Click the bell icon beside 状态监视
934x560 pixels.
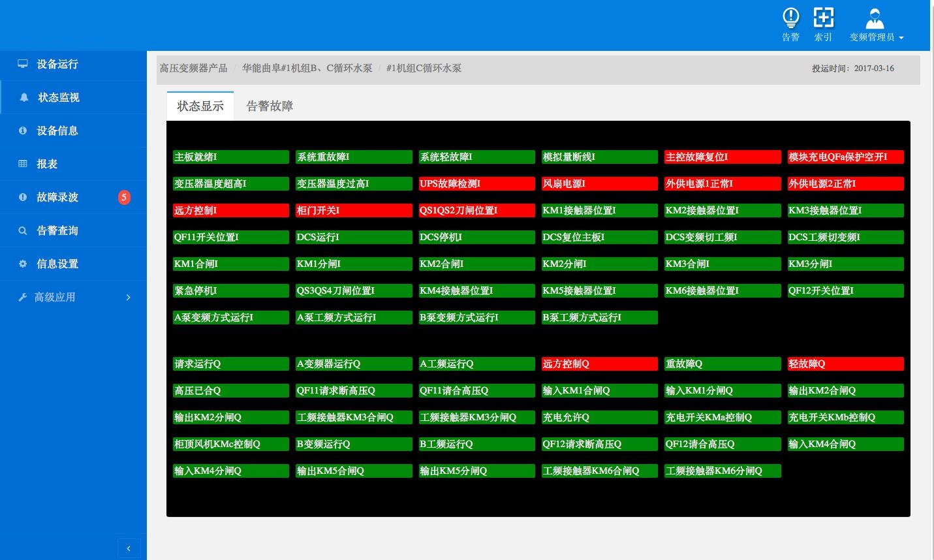(x=24, y=97)
